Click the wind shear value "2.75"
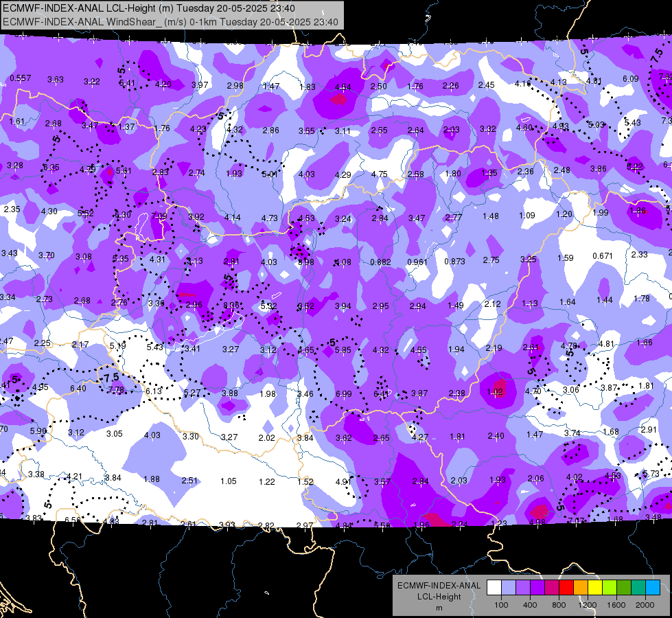The height and width of the screenshot is (618, 672). pos(491,260)
